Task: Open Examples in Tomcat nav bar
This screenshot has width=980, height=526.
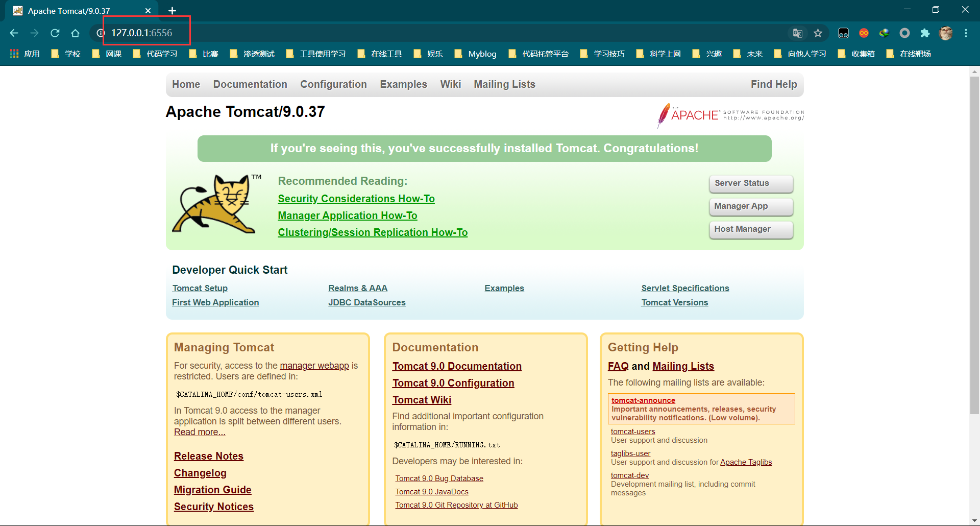Action: coord(403,84)
